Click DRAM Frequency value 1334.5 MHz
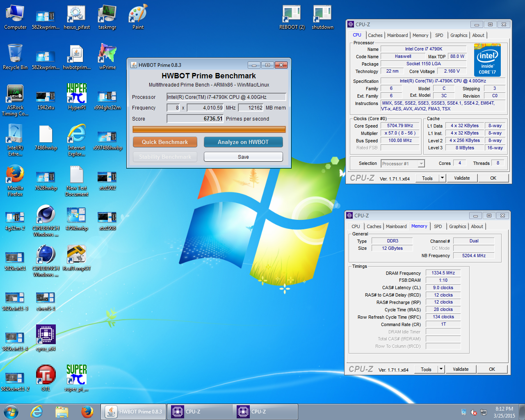This screenshot has height=420, width=525. (x=443, y=273)
